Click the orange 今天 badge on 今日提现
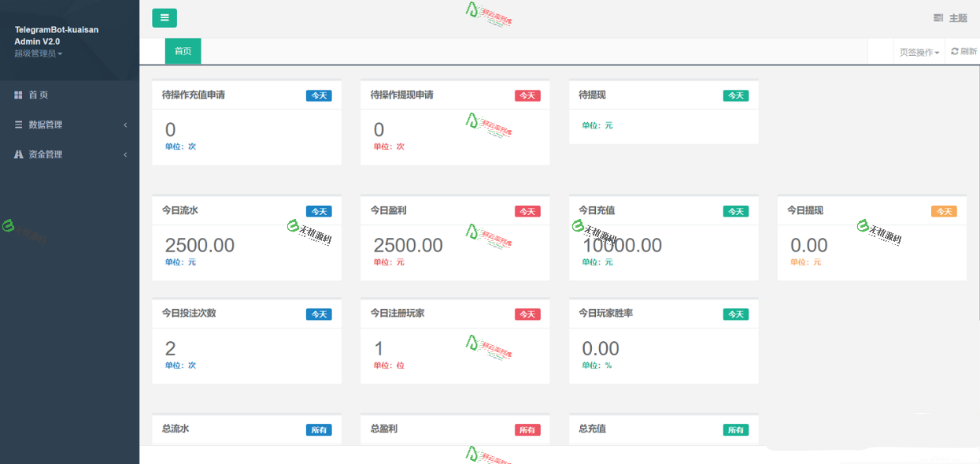This screenshot has width=980, height=464. coord(944,211)
